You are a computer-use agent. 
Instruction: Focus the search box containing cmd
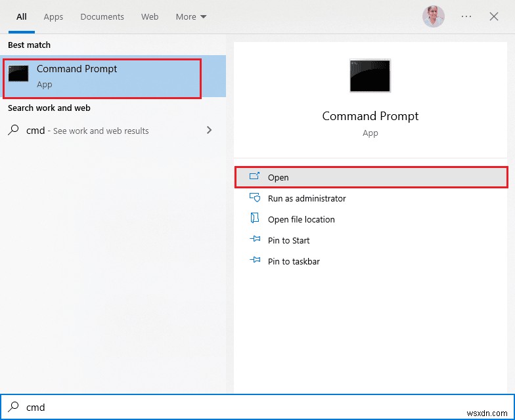(x=257, y=407)
